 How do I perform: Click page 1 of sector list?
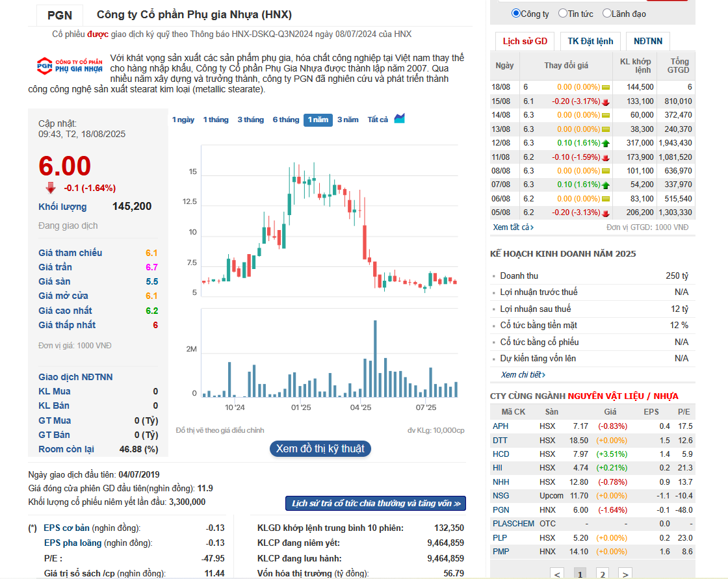[x=580, y=573]
